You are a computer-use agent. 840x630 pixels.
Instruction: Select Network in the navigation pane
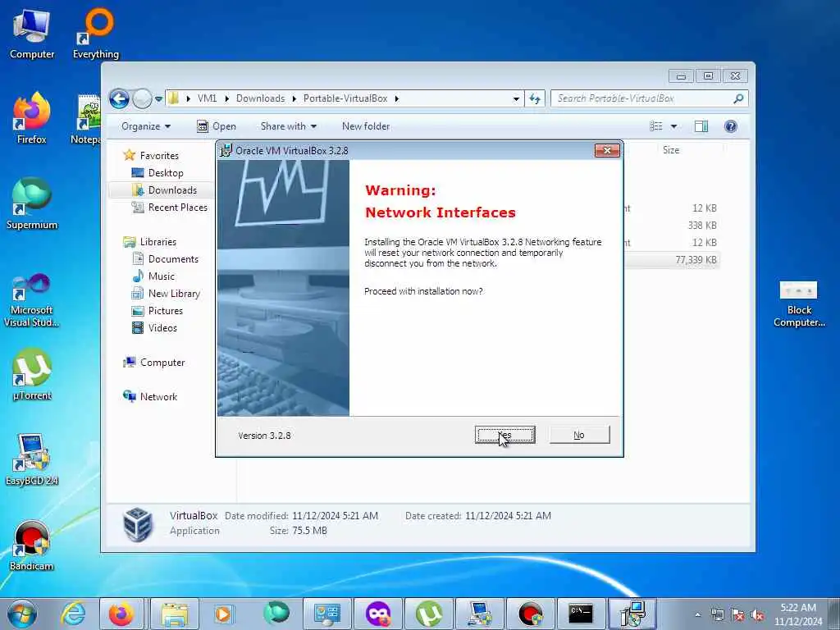click(x=158, y=397)
